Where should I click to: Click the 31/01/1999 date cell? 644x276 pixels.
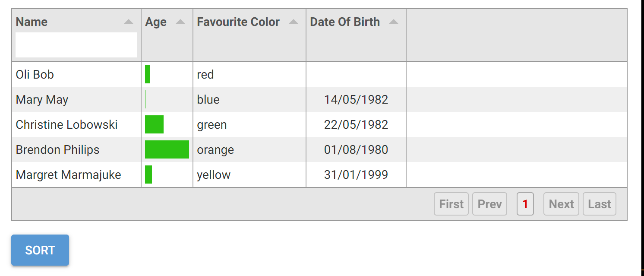[x=356, y=175]
